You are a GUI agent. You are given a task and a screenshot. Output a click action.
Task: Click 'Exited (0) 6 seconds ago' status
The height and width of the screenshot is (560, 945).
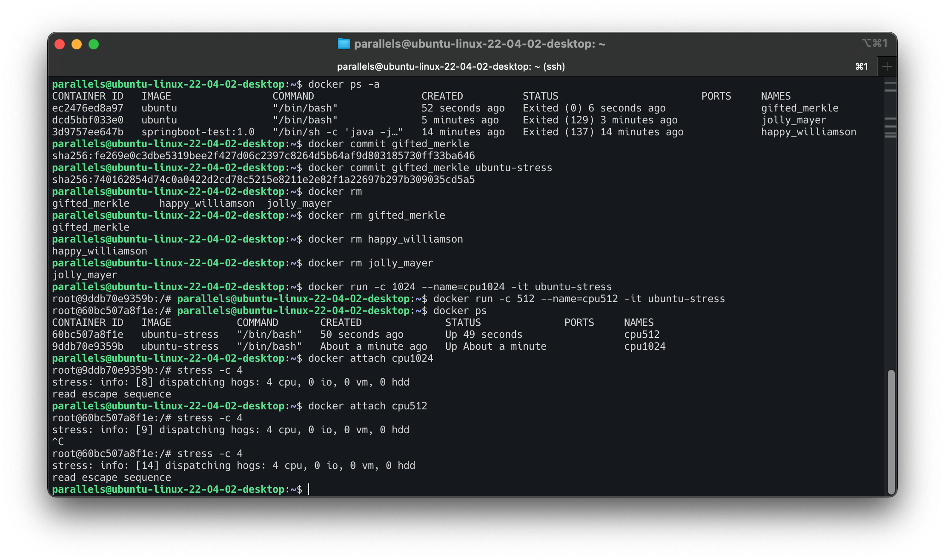594,108
